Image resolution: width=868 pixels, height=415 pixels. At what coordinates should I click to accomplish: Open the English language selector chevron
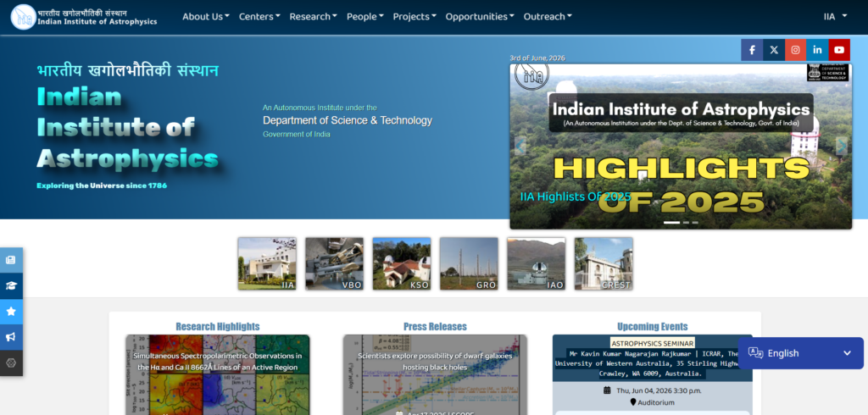pos(847,353)
